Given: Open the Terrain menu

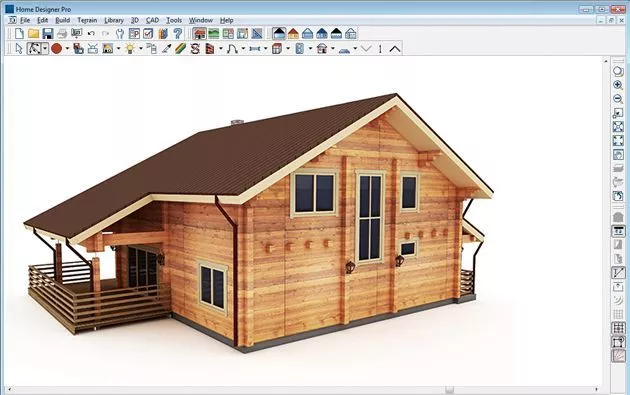Looking at the screenshot, I should (x=87, y=20).
